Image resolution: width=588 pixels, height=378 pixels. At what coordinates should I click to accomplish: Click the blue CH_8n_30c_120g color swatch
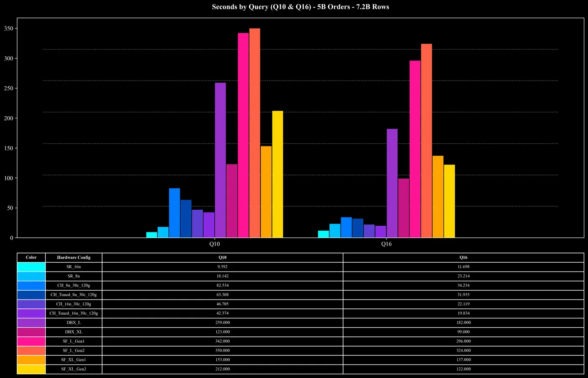pos(31,285)
